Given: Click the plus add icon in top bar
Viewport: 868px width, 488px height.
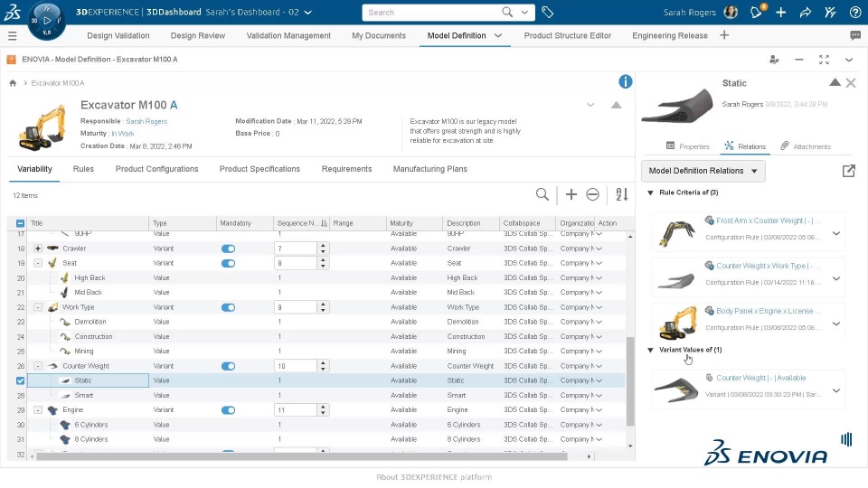Looking at the screenshot, I should (x=781, y=12).
